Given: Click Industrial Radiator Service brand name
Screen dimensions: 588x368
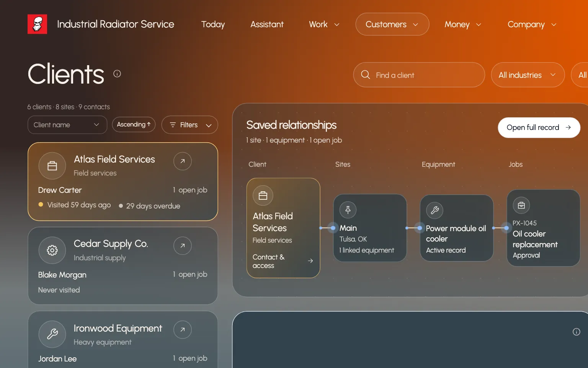Looking at the screenshot, I should click(116, 24).
